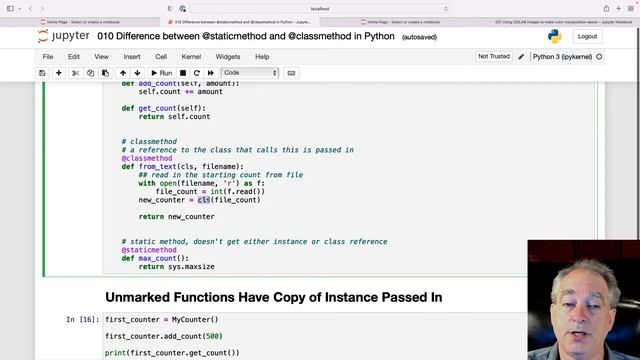The image size is (640, 360).
Task: Click the pencil edit mode indicator
Action: click(x=521, y=57)
